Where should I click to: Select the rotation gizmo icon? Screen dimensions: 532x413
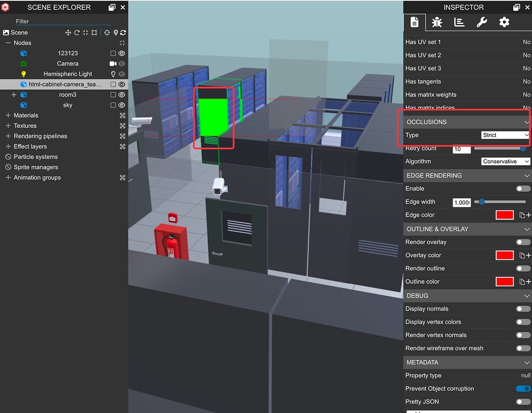coord(76,32)
